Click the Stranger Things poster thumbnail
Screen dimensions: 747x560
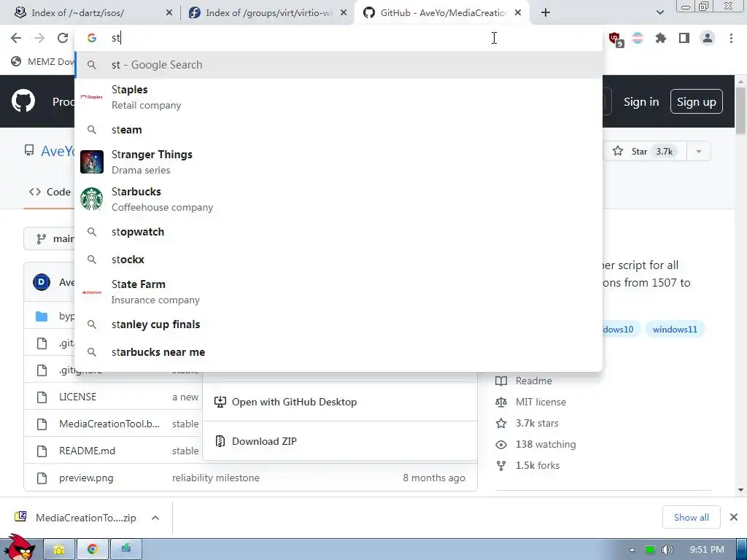[x=91, y=162]
